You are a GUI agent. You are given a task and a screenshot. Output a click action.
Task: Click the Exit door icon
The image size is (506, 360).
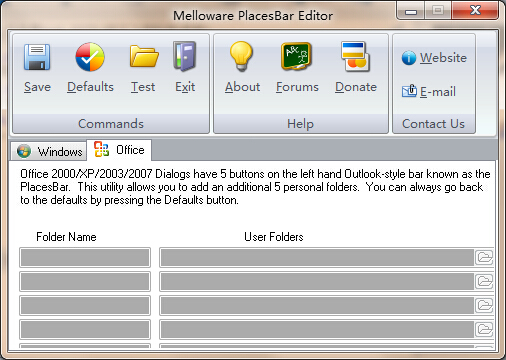pos(185,56)
